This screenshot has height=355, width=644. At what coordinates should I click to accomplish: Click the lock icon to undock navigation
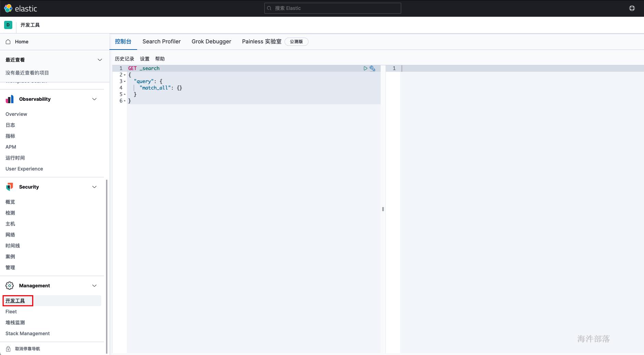pos(8,349)
